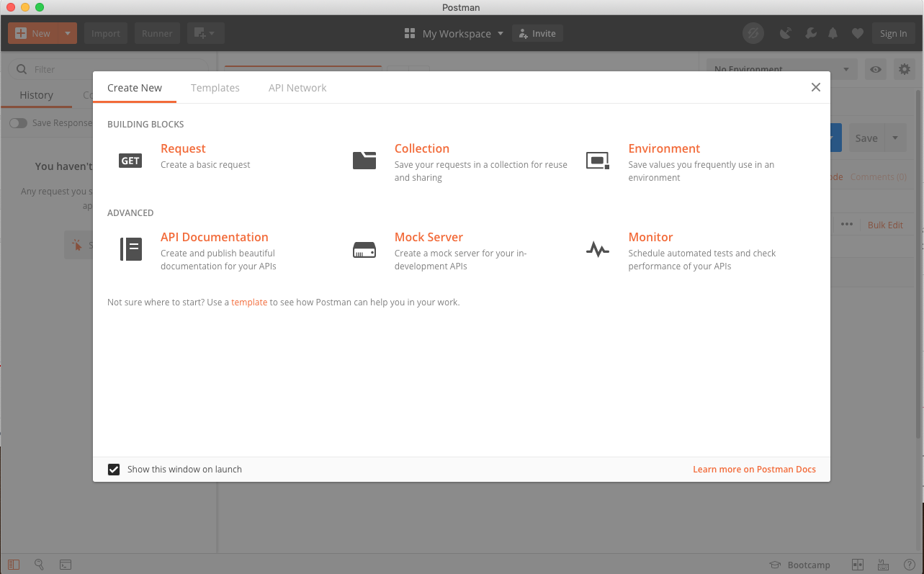This screenshot has height=574, width=924.
Task: Click the heart icon in header
Action: pyautogui.click(x=857, y=33)
